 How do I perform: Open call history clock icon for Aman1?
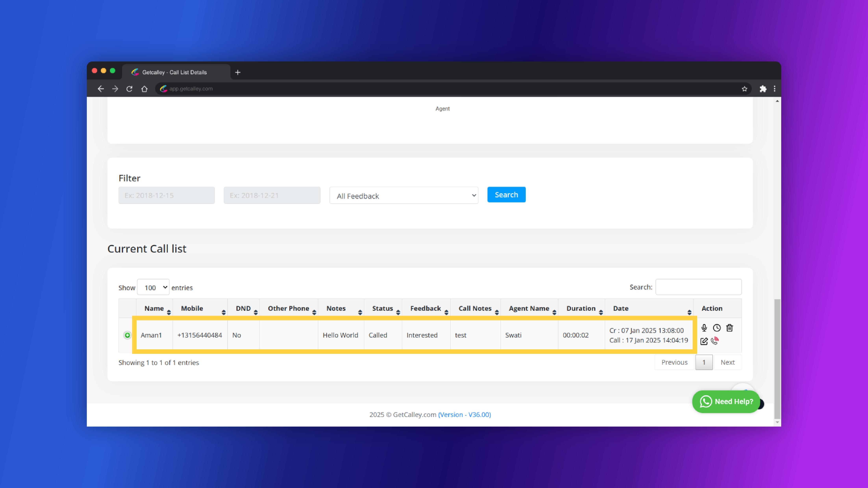(x=717, y=328)
